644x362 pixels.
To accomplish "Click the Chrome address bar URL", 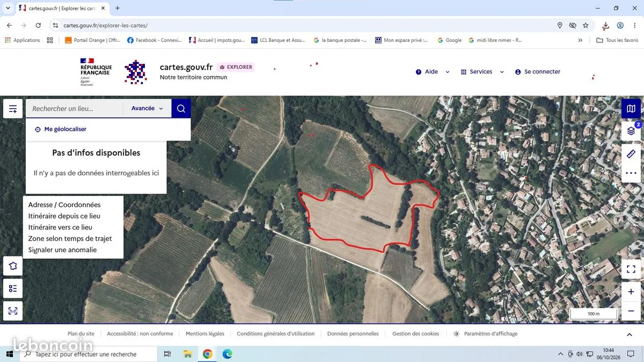I will pyautogui.click(x=106, y=25).
